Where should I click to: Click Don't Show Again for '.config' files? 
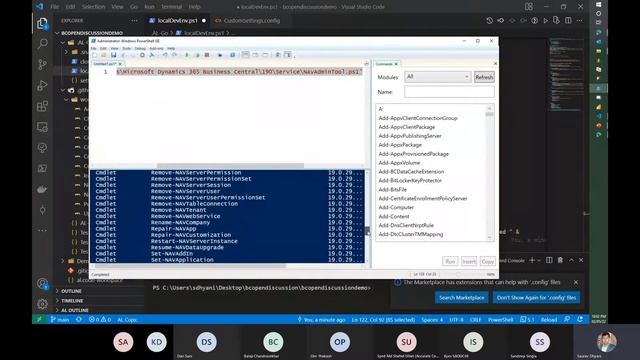tap(536, 298)
